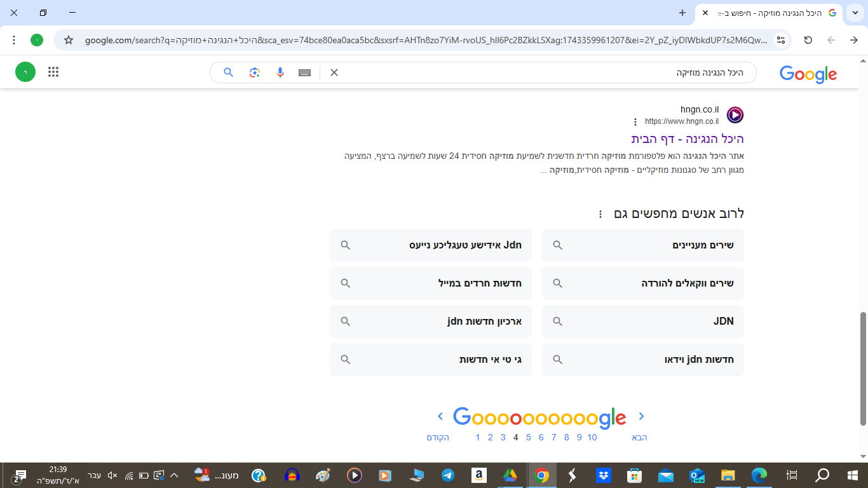Go to page 5 of search results
Image resolution: width=868 pixels, height=488 pixels.
[528, 437]
